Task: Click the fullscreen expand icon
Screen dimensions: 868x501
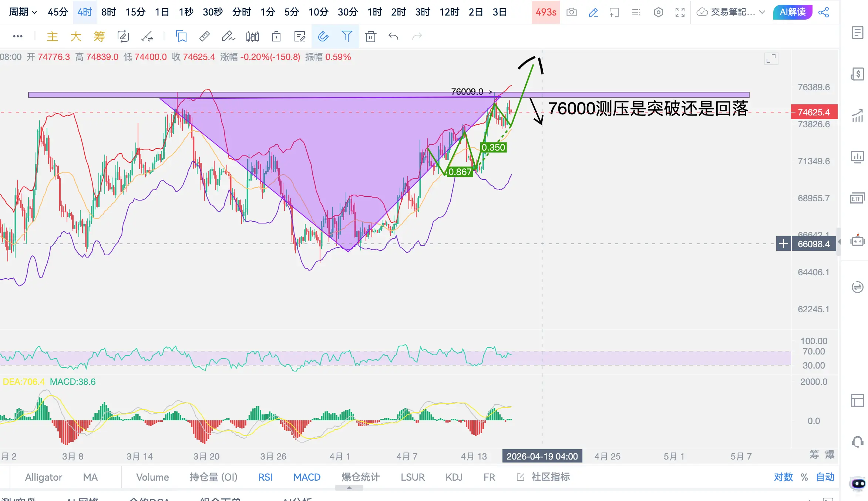Action: pos(680,12)
